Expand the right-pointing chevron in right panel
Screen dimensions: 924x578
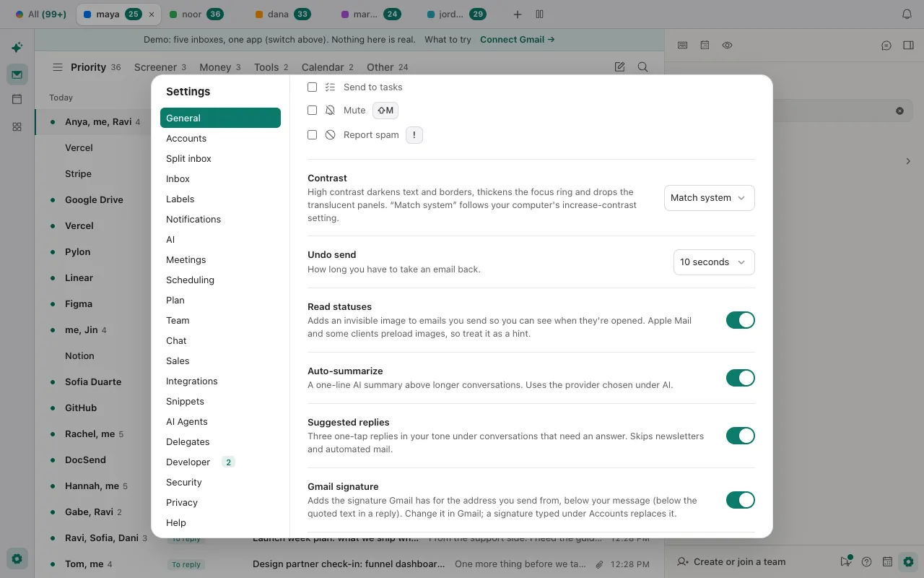[x=908, y=161]
